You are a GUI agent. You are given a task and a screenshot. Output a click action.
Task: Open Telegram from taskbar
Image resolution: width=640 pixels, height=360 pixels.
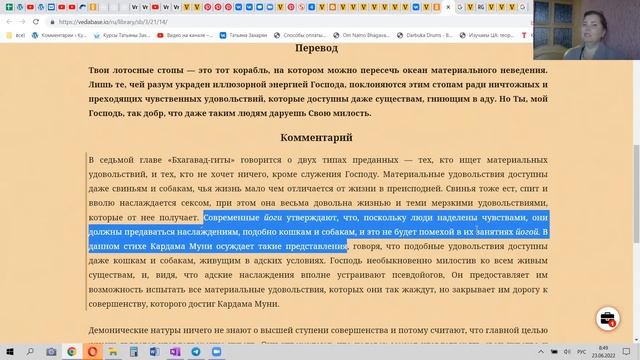tap(196, 351)
